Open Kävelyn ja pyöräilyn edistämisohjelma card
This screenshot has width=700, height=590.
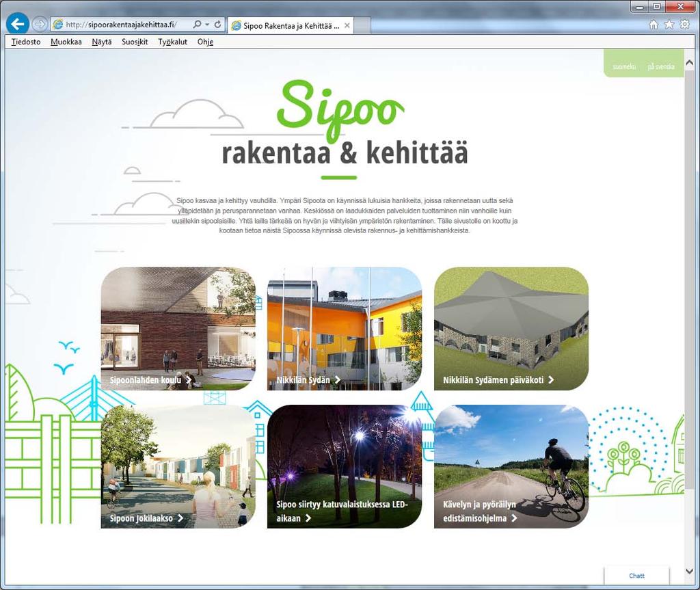[511, 467]
